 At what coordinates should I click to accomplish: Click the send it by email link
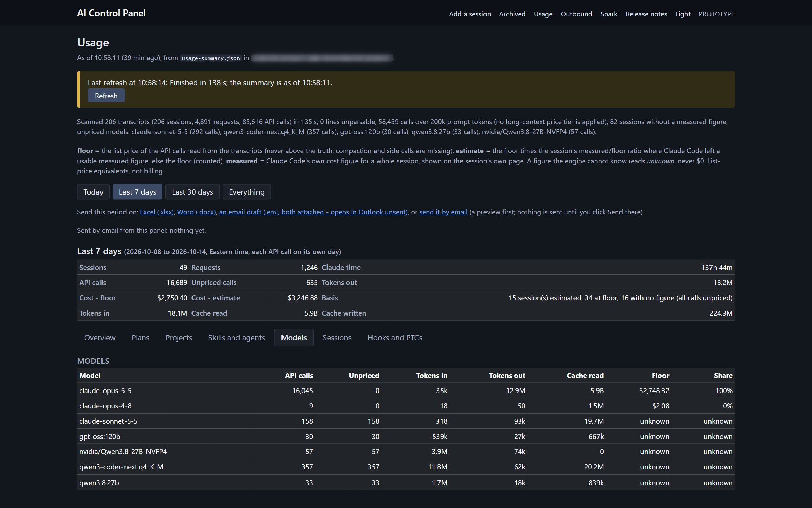coord(443,212)
